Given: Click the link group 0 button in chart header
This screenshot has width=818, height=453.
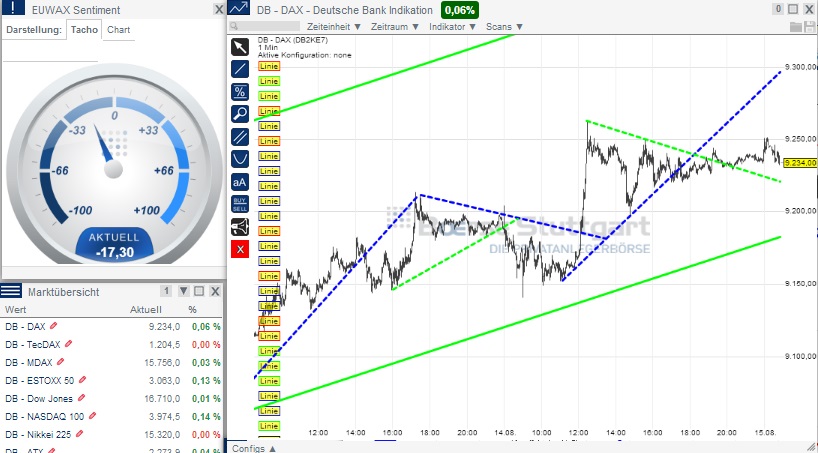Looking at the screenshot, I should click(778, 9).
